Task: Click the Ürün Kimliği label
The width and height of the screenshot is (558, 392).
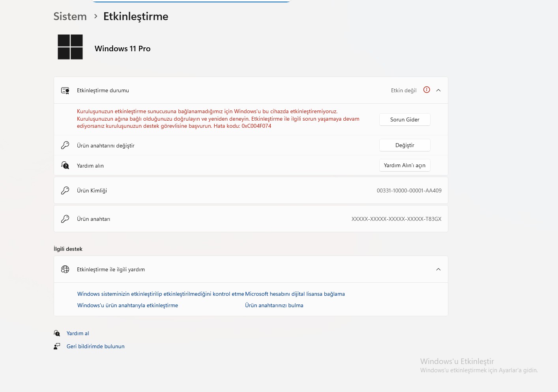Action: (x=92, y=190)
